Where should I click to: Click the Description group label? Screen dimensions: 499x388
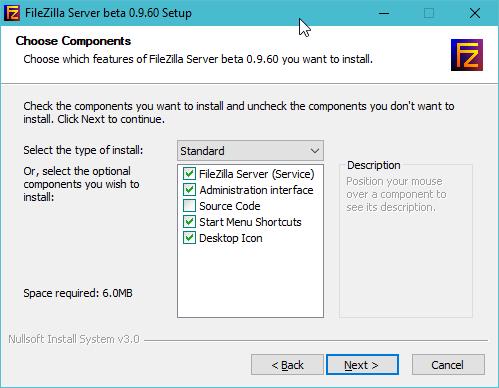374,165
